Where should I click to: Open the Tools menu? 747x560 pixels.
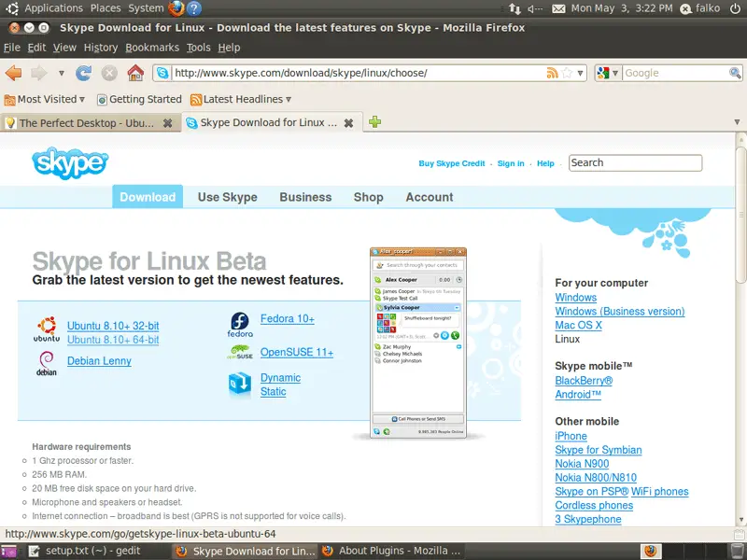coord(198,48)
